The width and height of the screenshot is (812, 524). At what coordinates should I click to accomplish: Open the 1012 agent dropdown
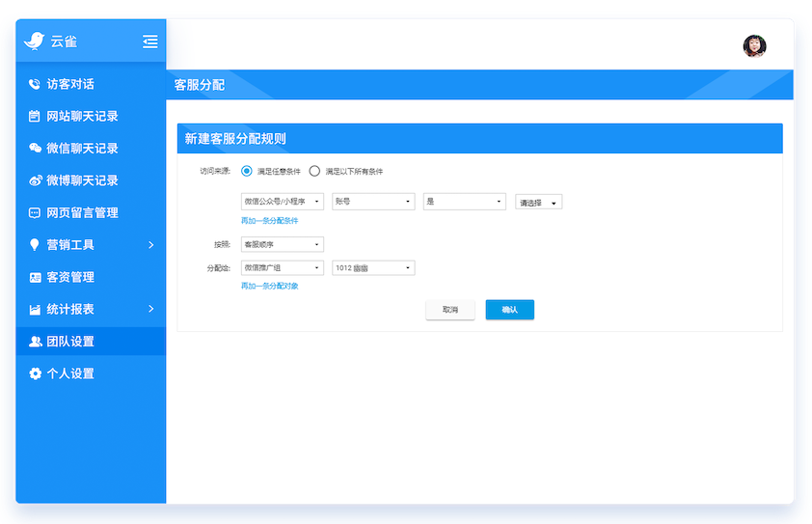click(373, 267)
